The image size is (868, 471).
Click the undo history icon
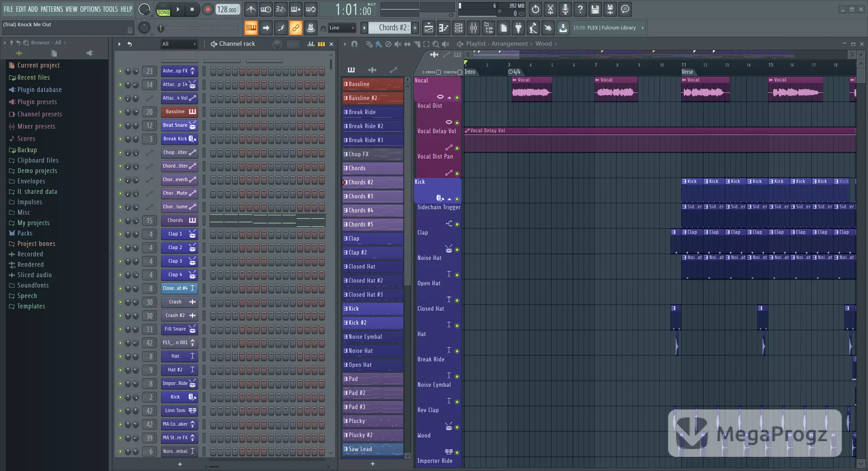pyautogui.click(x=535, y=9)
